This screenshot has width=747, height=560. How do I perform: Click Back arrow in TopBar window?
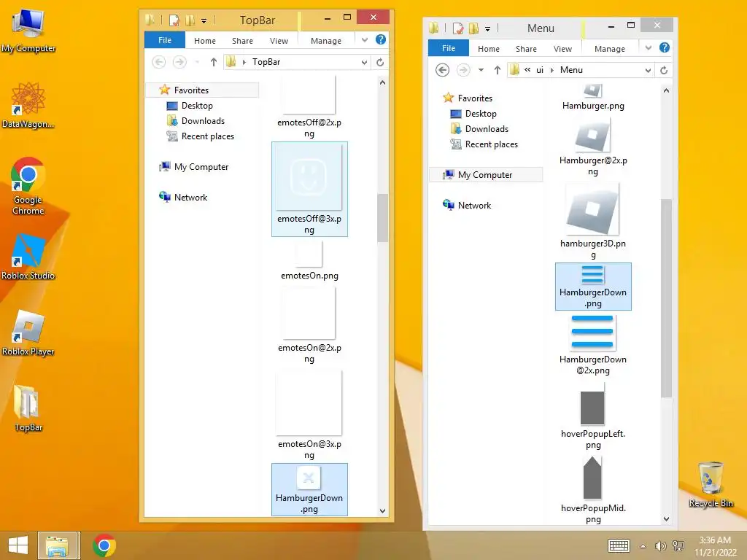click(158, 62)
